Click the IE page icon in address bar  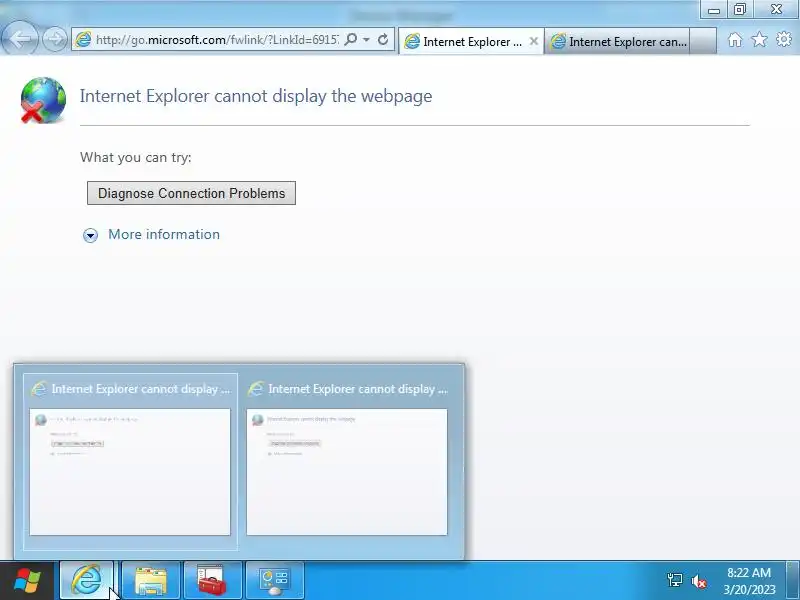click(83, 40)
